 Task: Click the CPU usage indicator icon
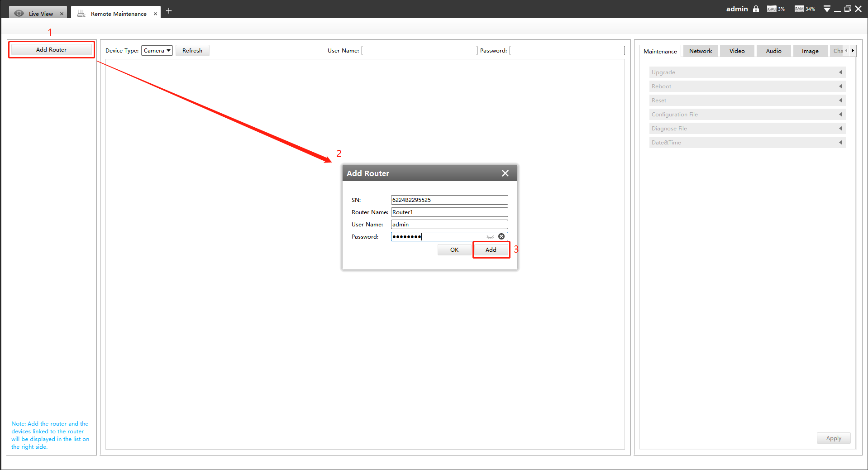coord(772,9)
